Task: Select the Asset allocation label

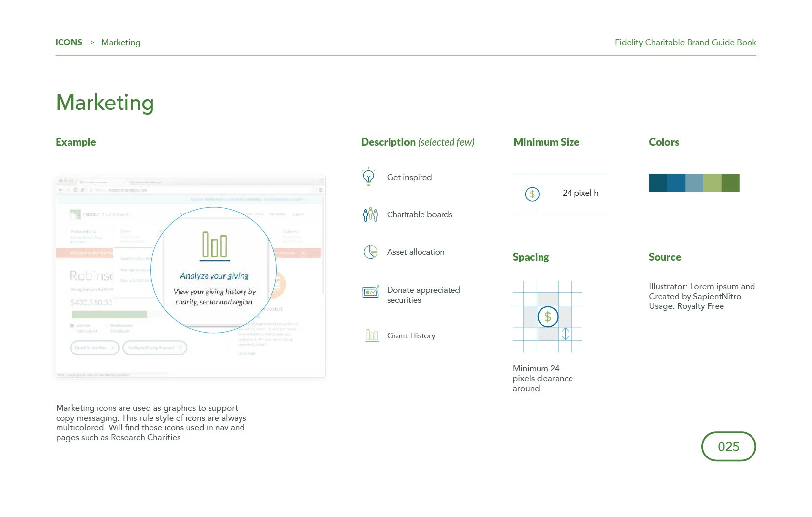Action: (x=416, y=252)
